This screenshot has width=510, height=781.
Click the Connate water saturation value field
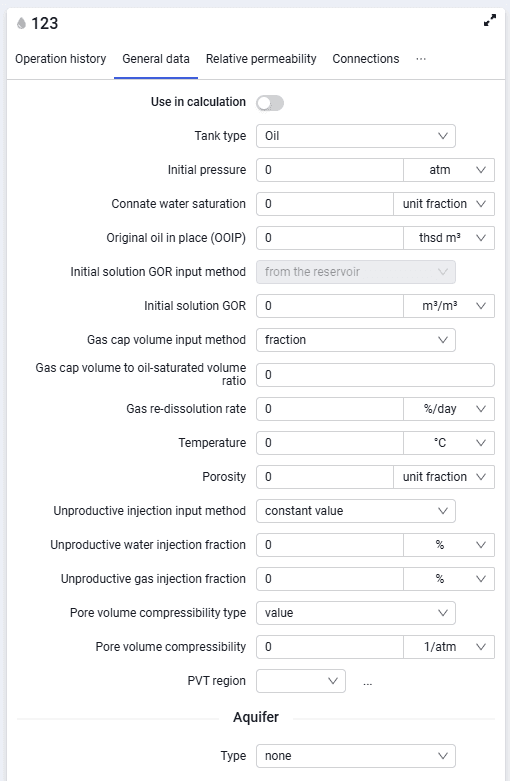325,204
